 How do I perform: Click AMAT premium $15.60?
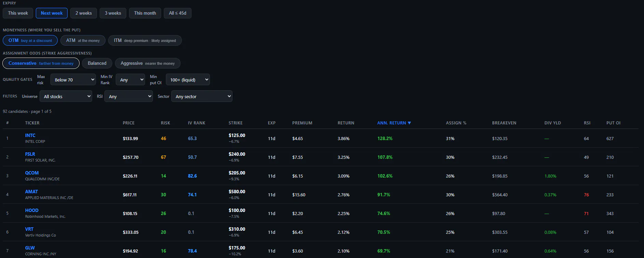299,195
